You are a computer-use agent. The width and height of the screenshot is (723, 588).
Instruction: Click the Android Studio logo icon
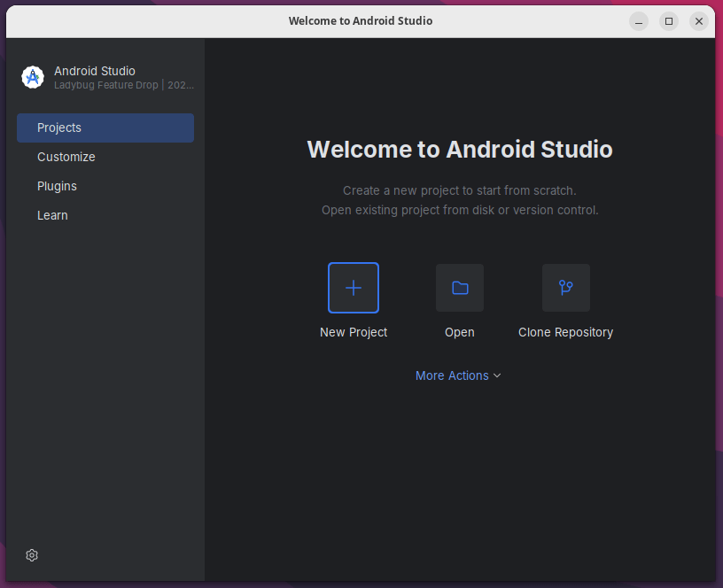(33, 77)
